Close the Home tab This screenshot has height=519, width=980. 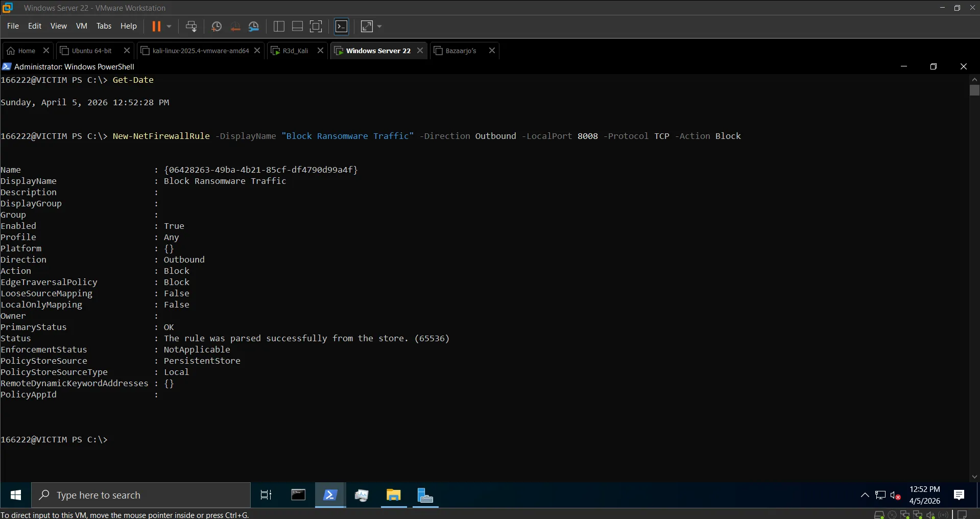coord(46,51)
